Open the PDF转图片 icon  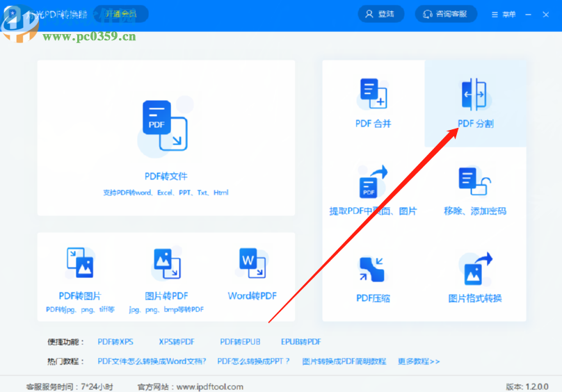[x=80, y=263]
